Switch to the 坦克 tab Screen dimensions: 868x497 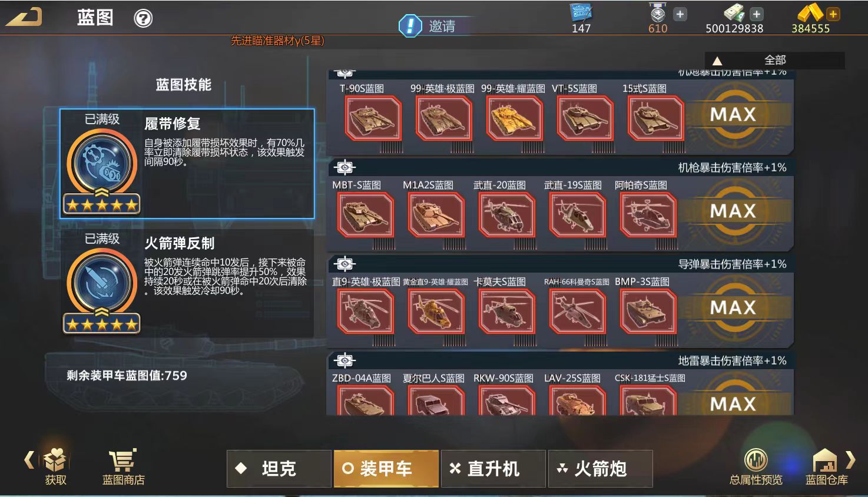(279, 469)
